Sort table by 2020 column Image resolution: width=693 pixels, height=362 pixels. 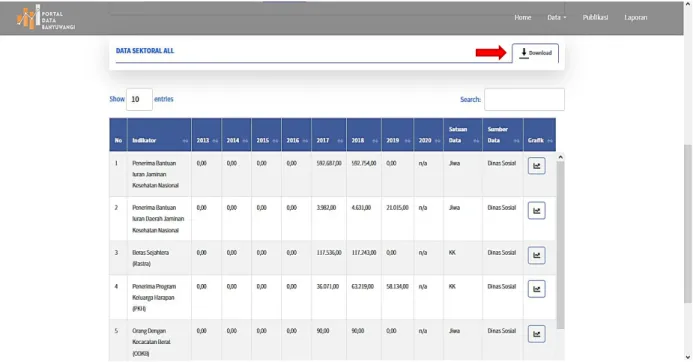429,135
